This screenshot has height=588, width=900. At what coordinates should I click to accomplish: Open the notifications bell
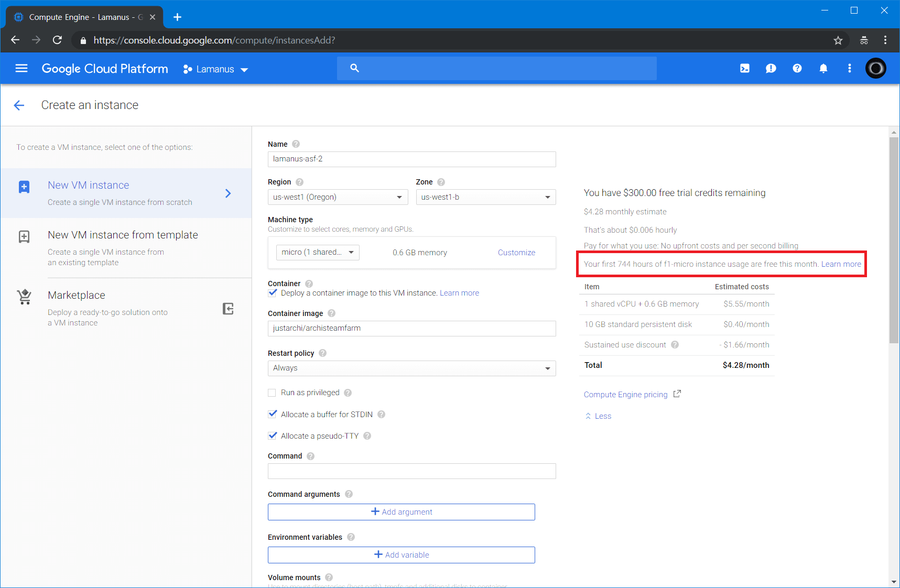point(823,69)
